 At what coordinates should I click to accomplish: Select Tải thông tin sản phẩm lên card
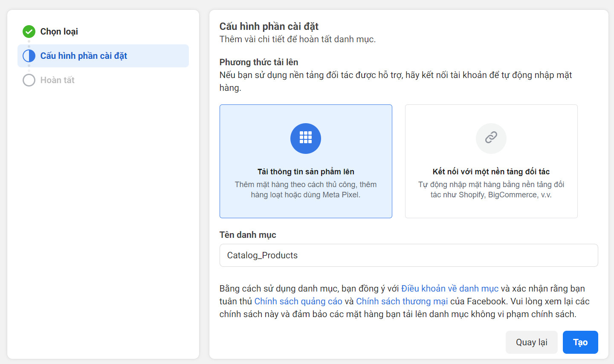[306, 161]
